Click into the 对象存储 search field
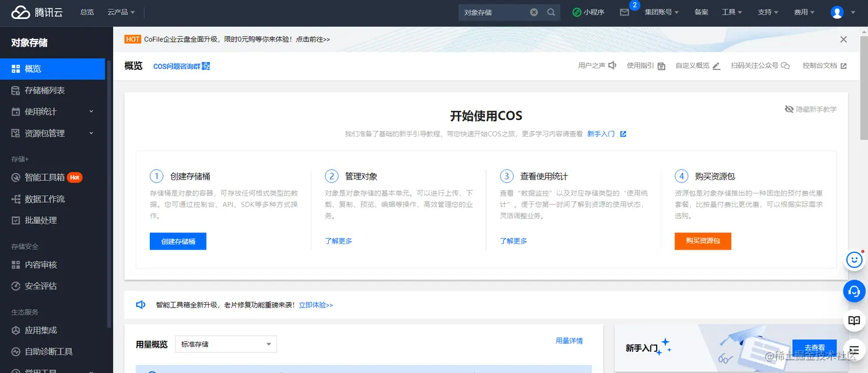The width and height of the screenshot is (868, 373). tap(494, 12)
